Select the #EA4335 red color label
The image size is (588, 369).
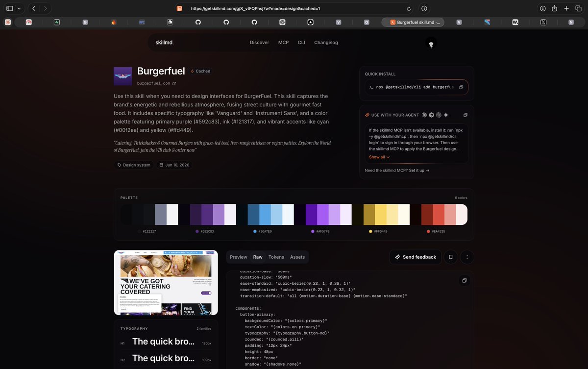pyautogui.click(x=436, y=231)
